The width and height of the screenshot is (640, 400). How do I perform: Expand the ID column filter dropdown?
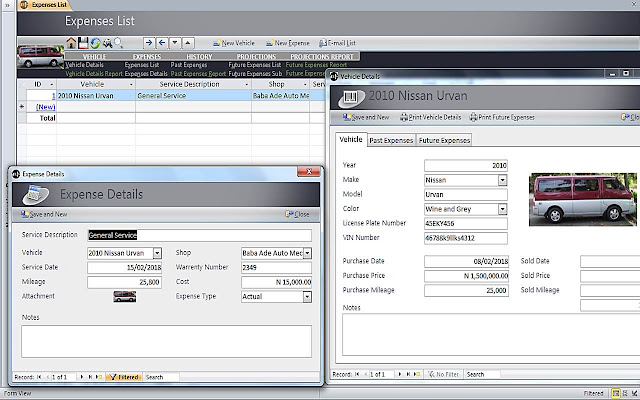(x=51, y=84)
